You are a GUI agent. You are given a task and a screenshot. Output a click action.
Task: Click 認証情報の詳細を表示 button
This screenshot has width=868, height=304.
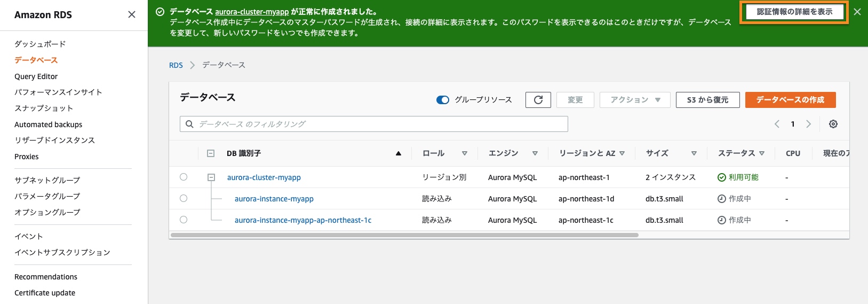pos(794,12)
